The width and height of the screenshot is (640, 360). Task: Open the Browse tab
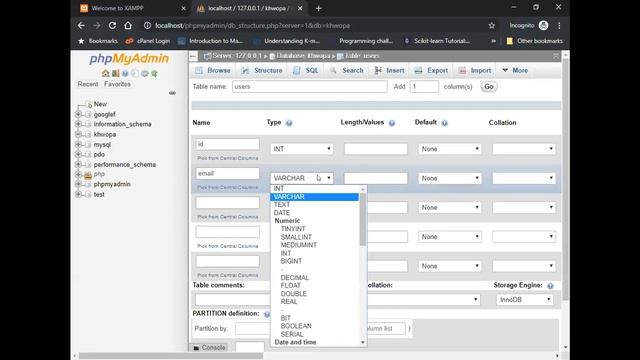[x=213, y=70]
